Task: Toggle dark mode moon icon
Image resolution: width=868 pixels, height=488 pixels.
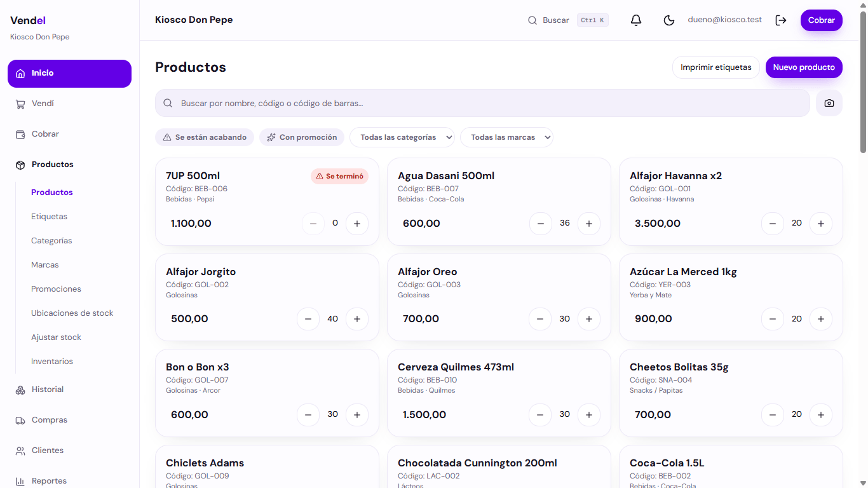Action: (669, 20)
